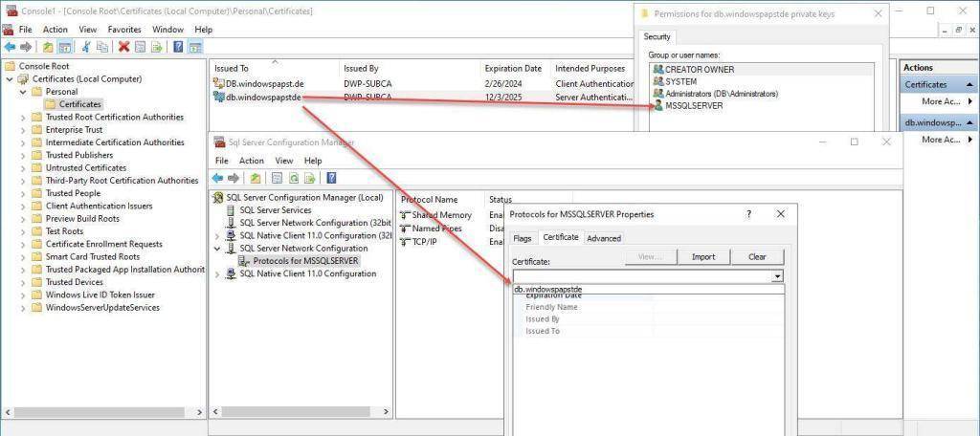This screenshot has height=436, width=980.
Task: Expand Intermediate Certification Authorities node
Action: (x=23, y=142)
